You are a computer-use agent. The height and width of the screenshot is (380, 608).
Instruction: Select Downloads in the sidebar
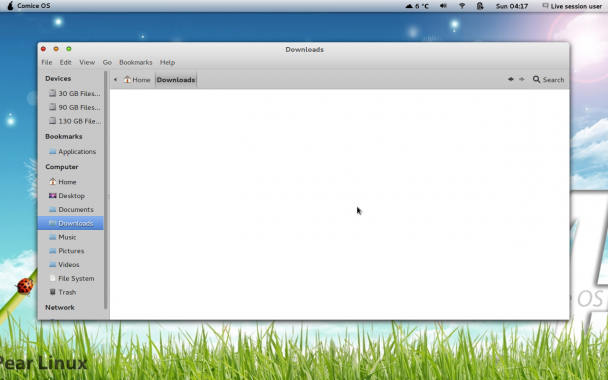coord(71,223)
